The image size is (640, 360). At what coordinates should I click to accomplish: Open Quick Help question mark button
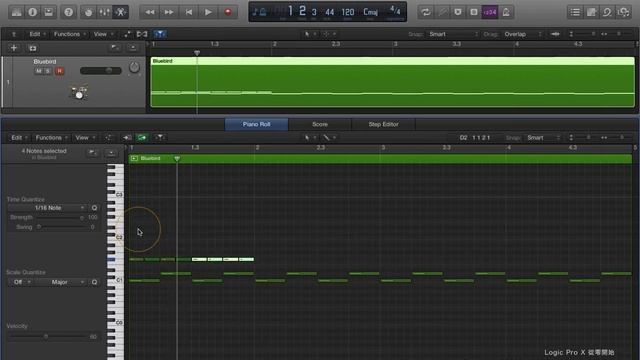[x=69, y=12]
